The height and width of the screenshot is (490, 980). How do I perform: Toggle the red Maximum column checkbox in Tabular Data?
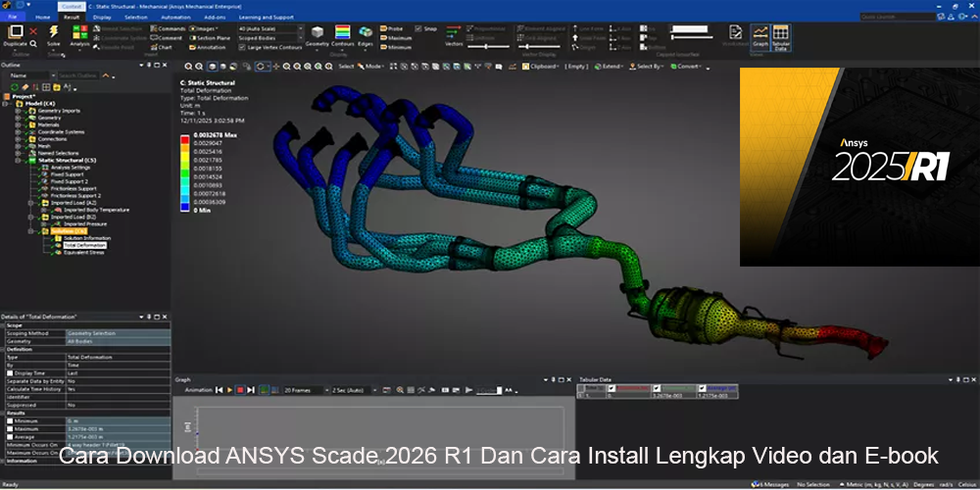612,388
